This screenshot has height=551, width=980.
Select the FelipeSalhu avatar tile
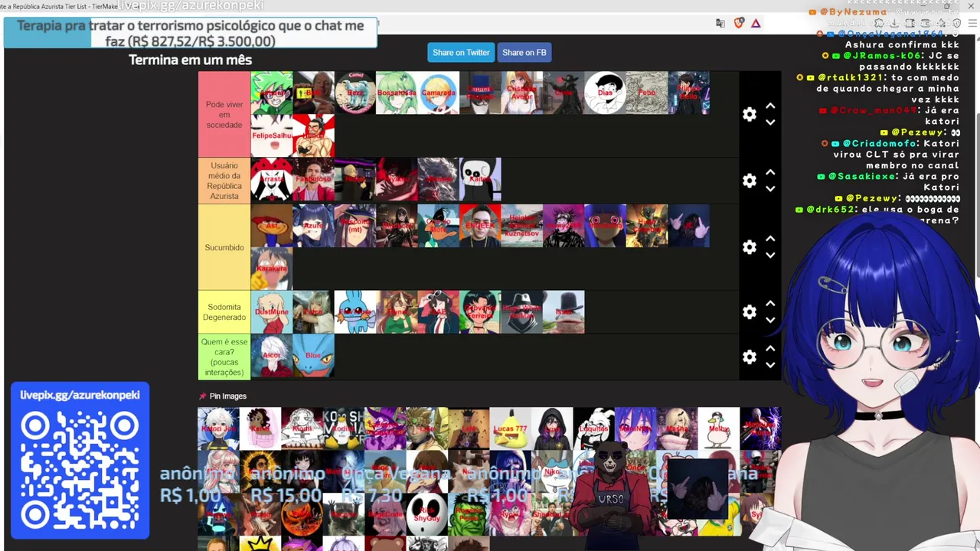pos(272,135)
